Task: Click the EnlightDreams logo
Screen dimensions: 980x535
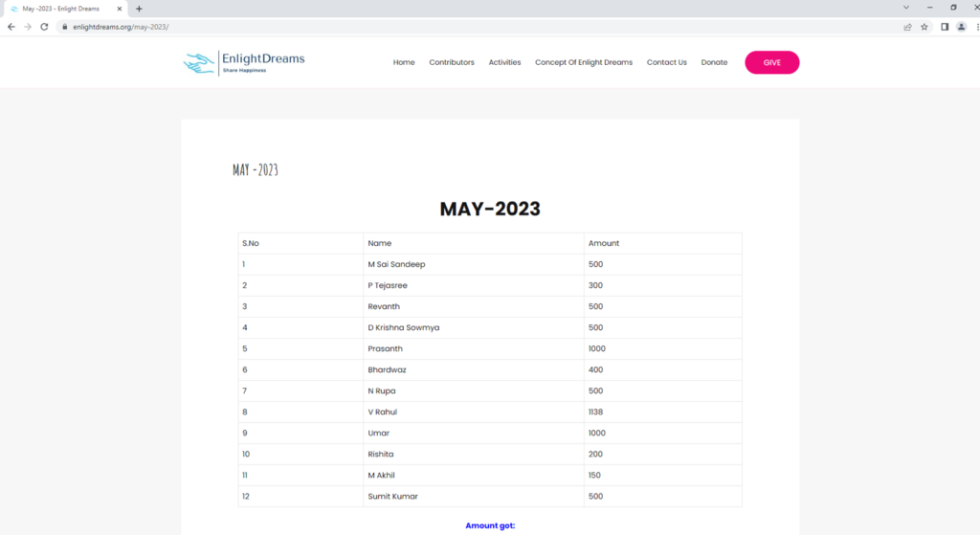Action: pyautogui.click(x=244, y=62)
